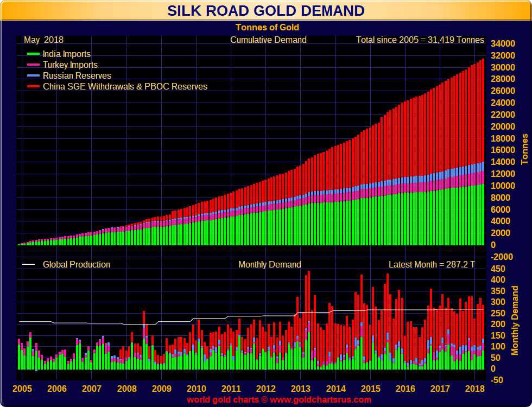Click the 'Latest Month = 287.2 T' label
The height and width of the screenshot is (407, 532).
tap(432, 265)
